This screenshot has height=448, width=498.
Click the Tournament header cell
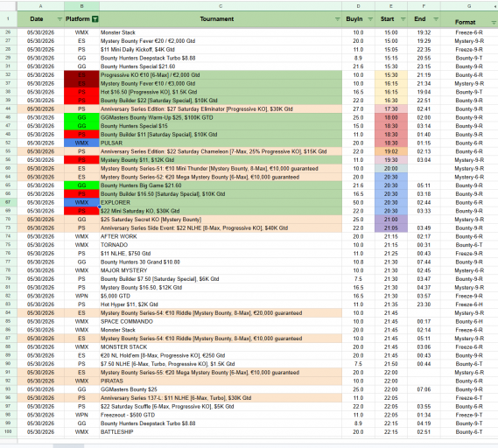[x=221, y=19]
